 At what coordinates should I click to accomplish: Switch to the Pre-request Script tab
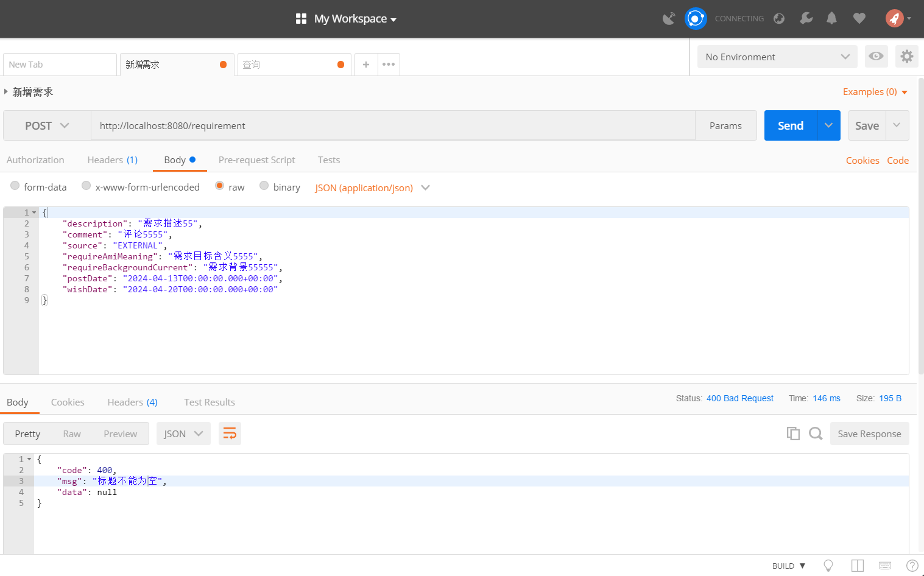tap(256, 160)
